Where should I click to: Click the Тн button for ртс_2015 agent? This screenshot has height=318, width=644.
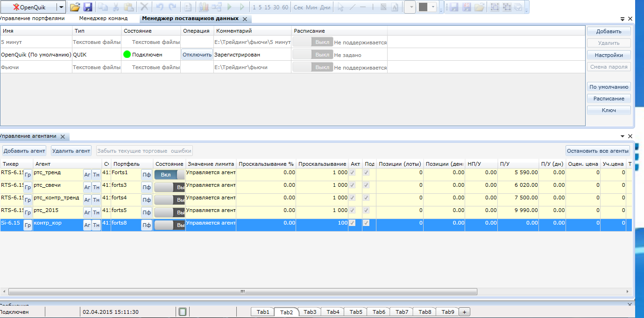coord(96,212)
